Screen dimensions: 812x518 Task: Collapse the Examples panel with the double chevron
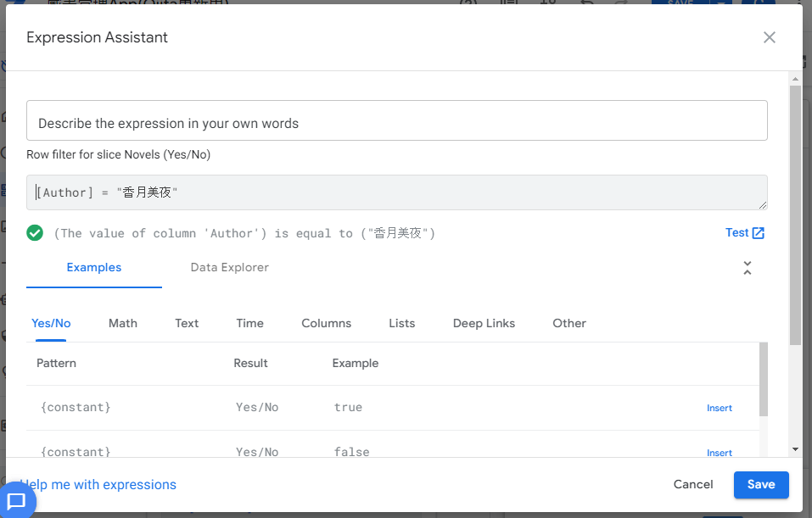748,266
